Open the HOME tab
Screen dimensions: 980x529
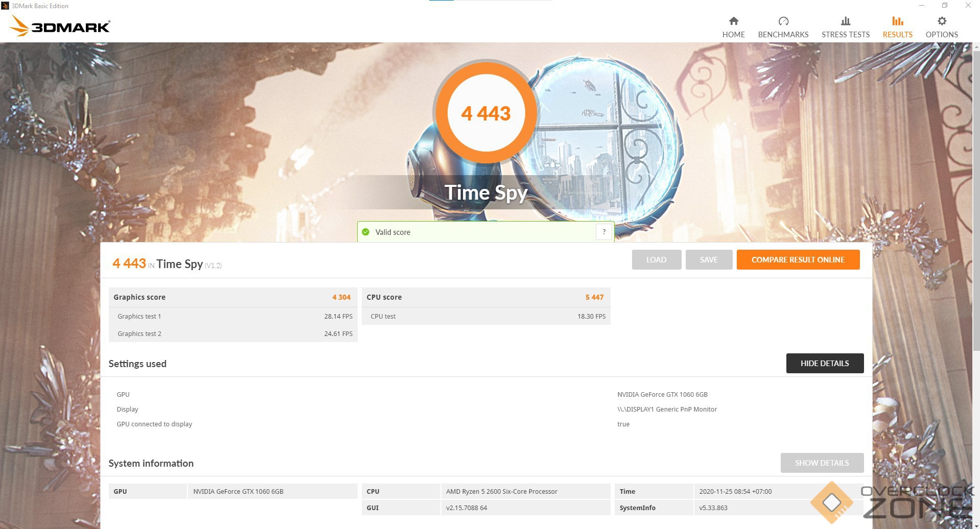click(x=733, y=27)
